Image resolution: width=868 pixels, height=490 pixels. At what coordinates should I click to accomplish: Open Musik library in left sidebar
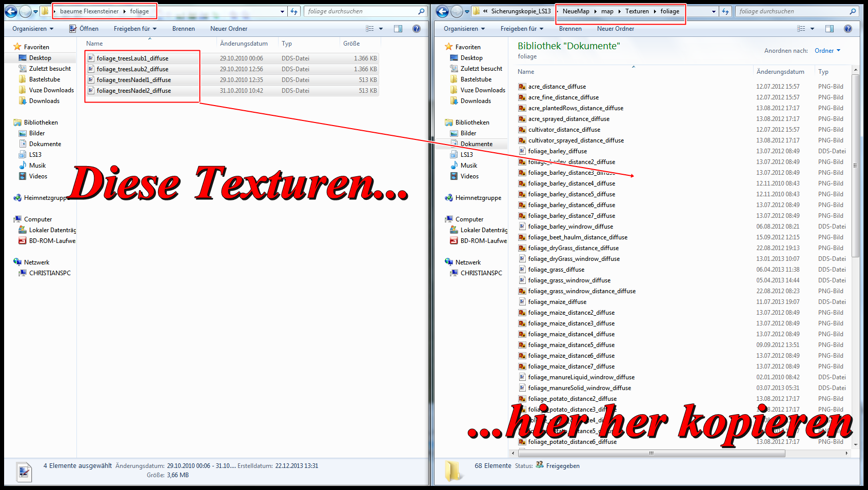(x=37, y=166)
